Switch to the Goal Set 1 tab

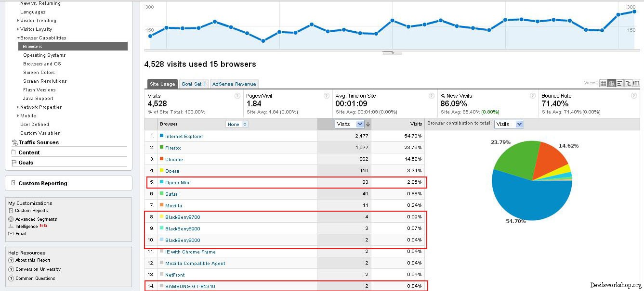click(x=194, y=84)
